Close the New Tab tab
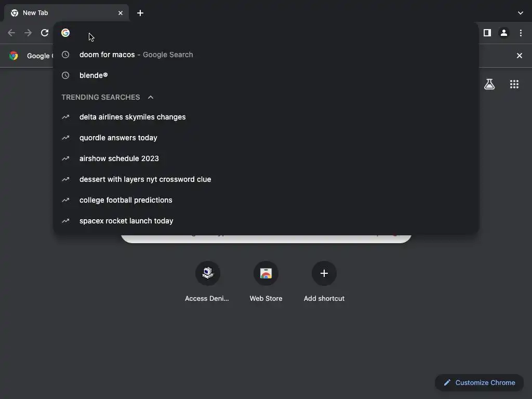 click(x=121, y=13)
